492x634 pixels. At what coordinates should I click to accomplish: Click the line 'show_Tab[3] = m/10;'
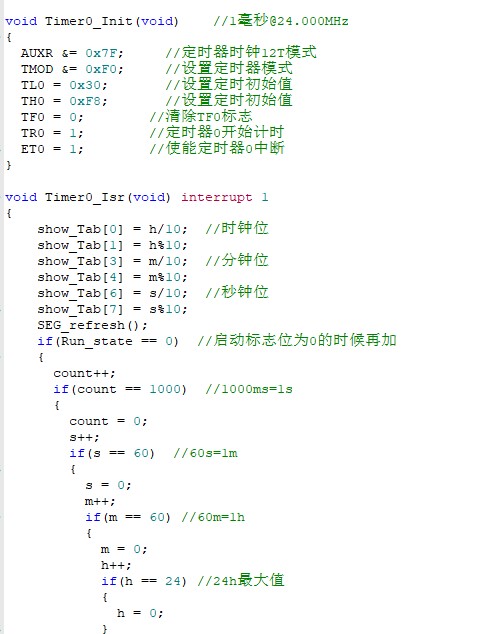112,261
